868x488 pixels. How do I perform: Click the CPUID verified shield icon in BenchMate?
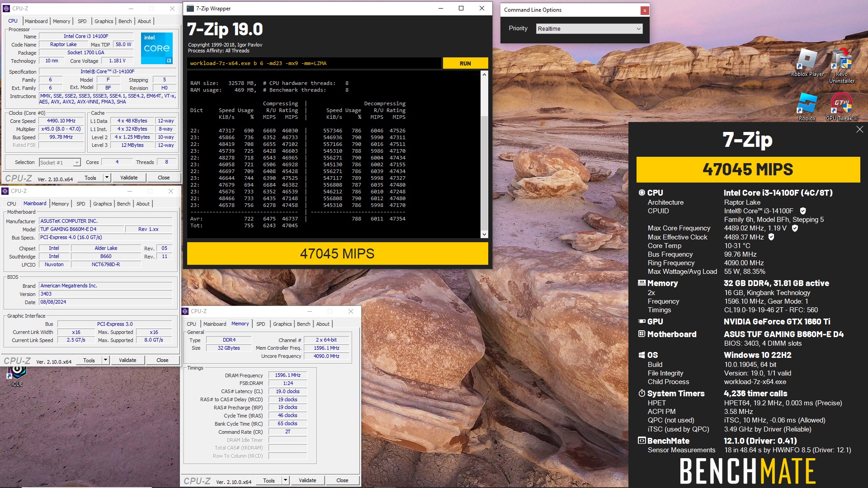pos(803,211)
